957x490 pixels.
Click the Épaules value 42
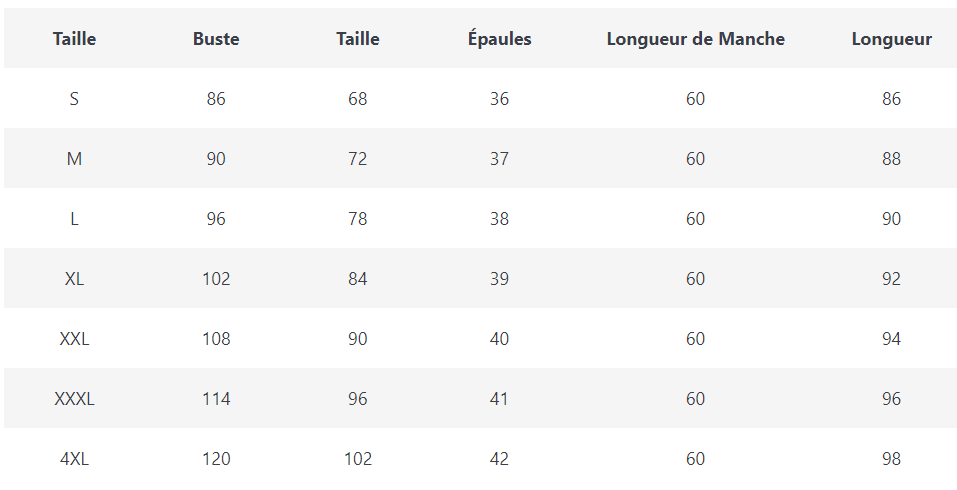coord(499,459)
